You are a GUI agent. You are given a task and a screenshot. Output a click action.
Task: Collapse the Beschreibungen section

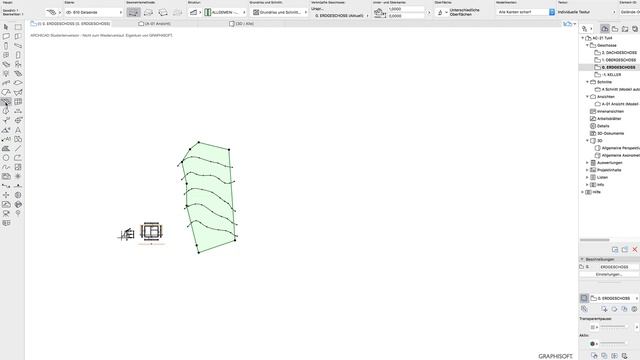[582, 259]
